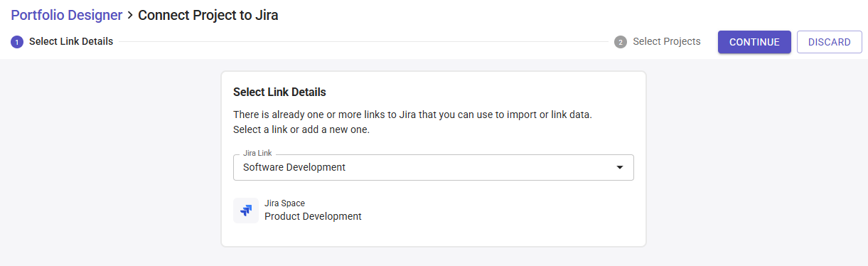
Task: Click the 'Jira Space' label text
Action: click(284, 203)
